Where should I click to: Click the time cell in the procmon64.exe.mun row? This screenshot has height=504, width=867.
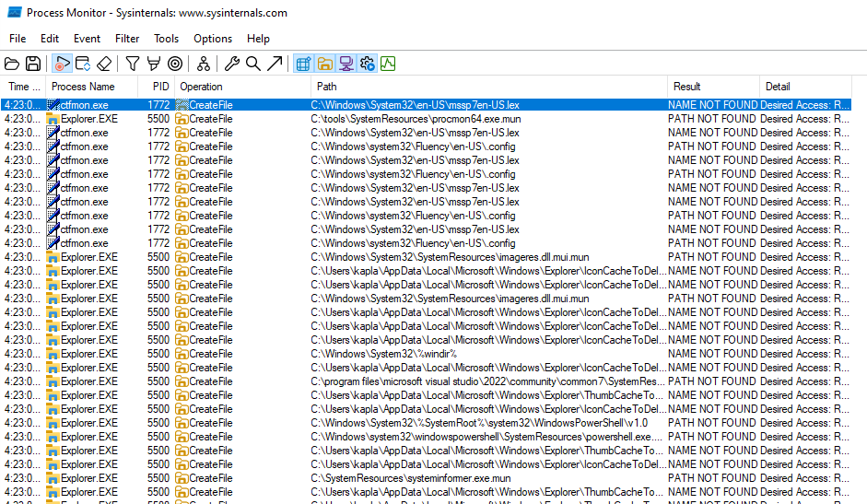coord(23,119)
